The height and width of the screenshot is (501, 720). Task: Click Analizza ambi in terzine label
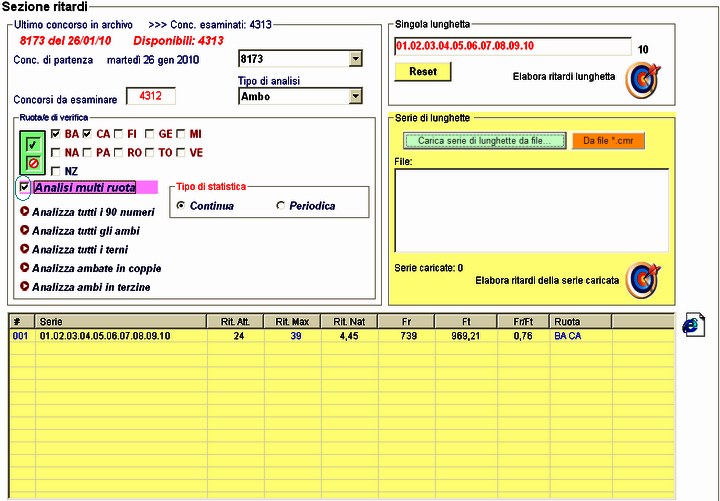point(91,287)
